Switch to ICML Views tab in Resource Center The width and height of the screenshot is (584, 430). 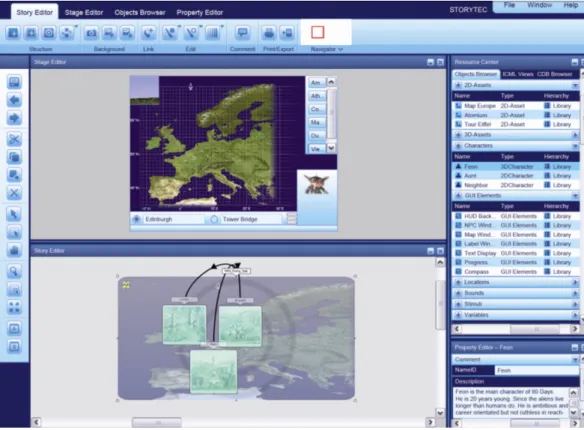tap(518, 74)
